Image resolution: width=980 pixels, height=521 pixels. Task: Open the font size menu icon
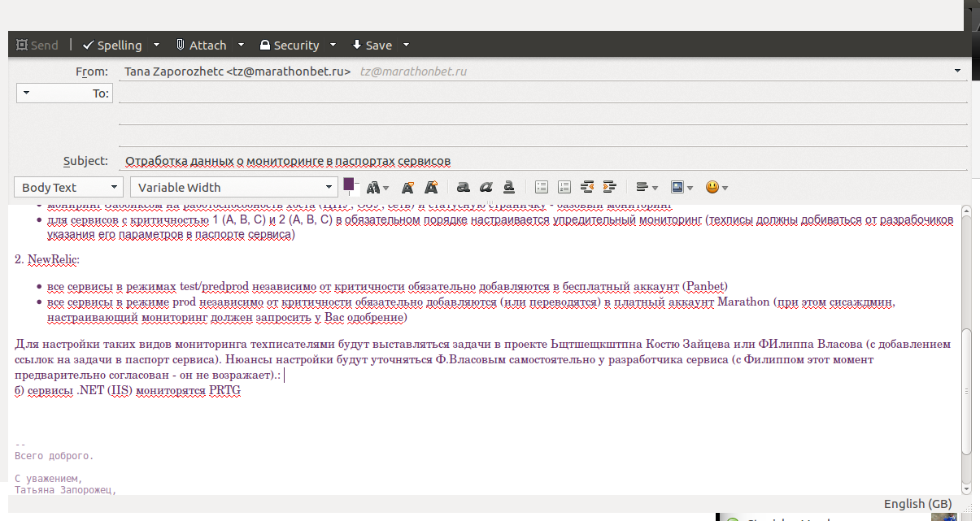point(377,187)
